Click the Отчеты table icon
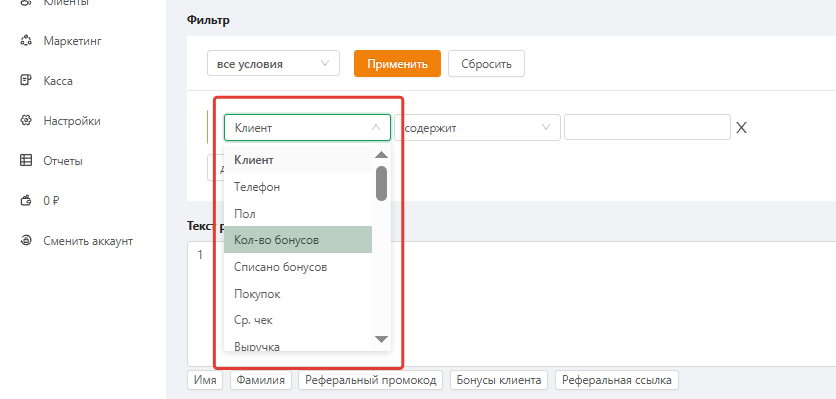Viewport: 836px width, 399px height. [26, 161]
